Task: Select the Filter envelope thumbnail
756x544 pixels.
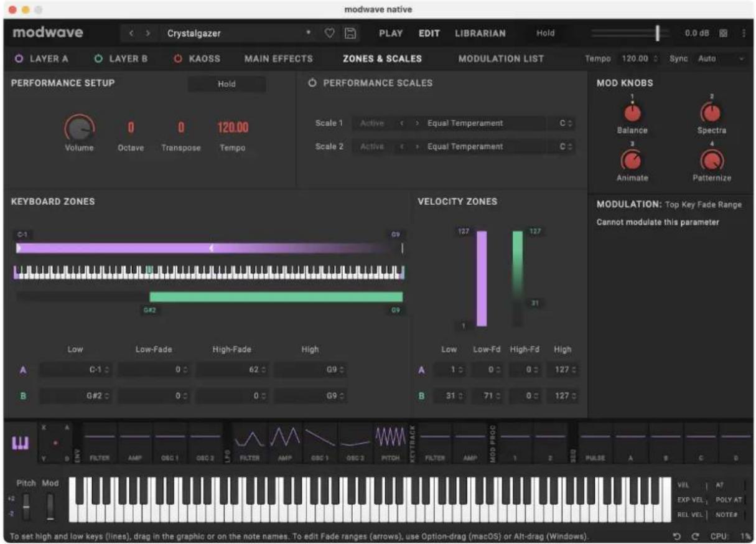Action: coord(100,443)
